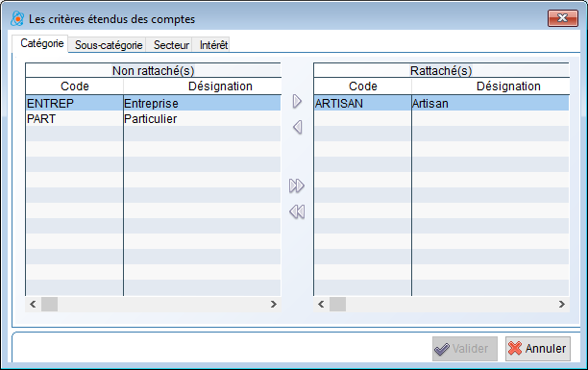Click left scroll arrow of Non rattaché(s) list
The width and height of the screenshot is (588, 370).
(33, 304)
